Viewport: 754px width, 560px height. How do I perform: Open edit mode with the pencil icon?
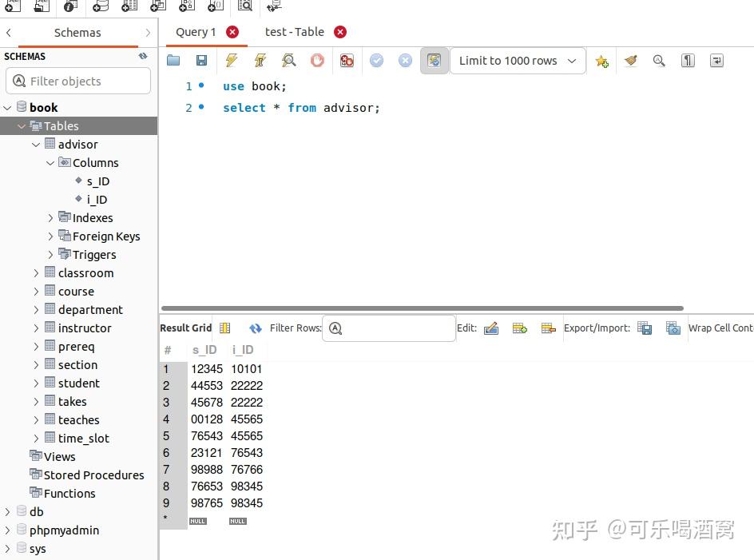pos(491,328)
